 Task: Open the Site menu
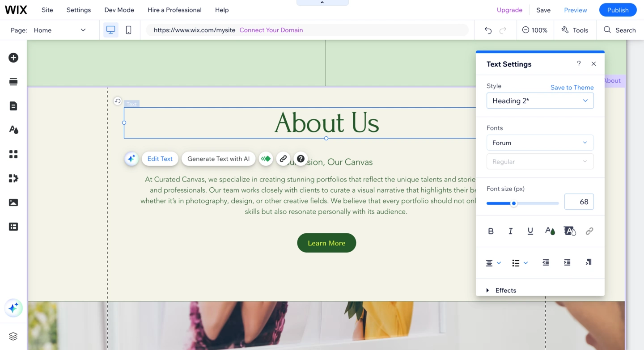47,9
